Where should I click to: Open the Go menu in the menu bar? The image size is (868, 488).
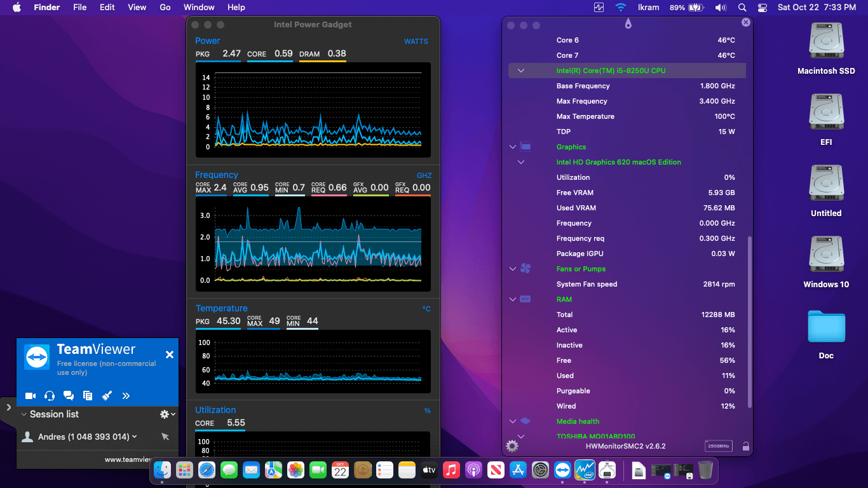coord(165,7)
